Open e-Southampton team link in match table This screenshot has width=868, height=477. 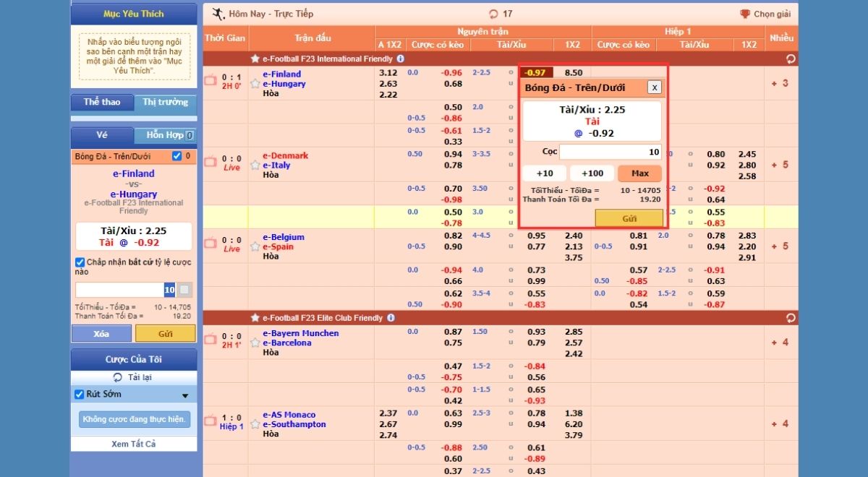click(294, 424)
